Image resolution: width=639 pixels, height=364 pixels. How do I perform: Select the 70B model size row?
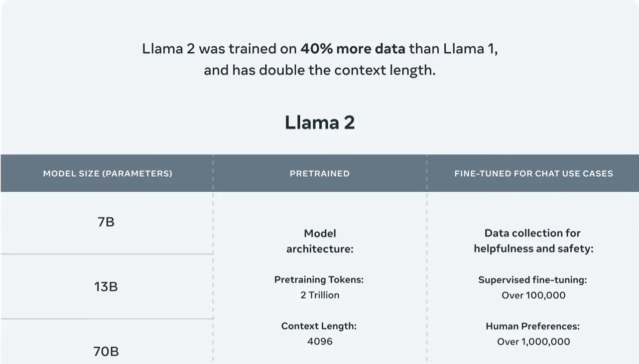[x=107, y=342]
